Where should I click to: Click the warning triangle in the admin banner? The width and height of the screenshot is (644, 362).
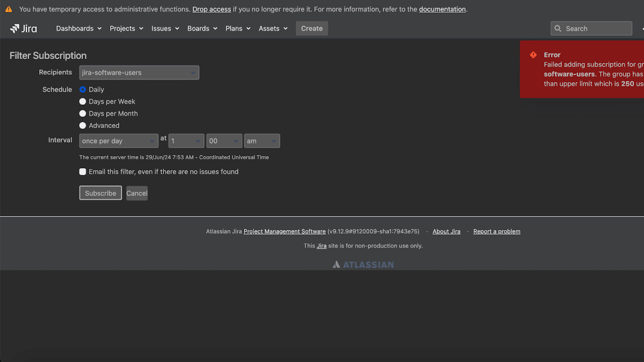pos(9,9)
